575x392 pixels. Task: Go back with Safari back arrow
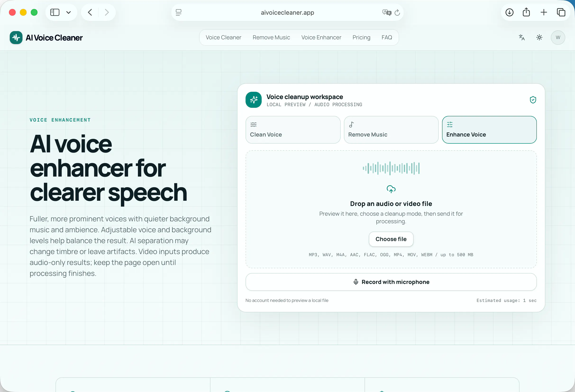(90, 12)
